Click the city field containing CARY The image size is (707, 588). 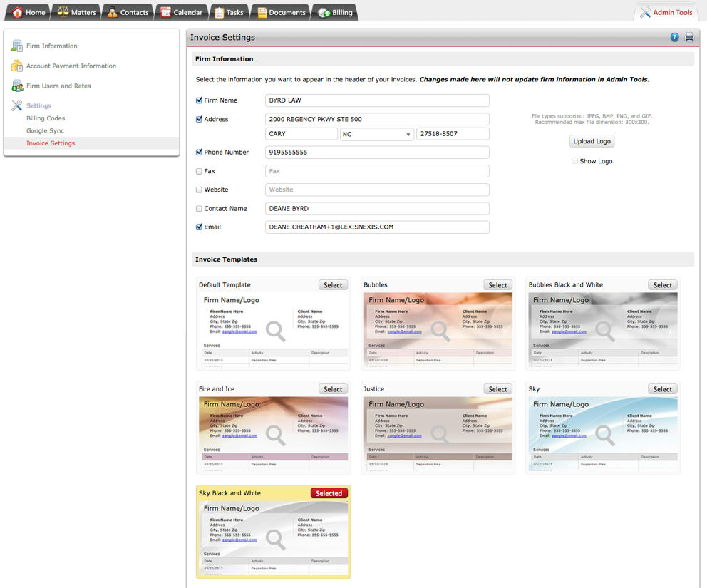pos(301,134)
